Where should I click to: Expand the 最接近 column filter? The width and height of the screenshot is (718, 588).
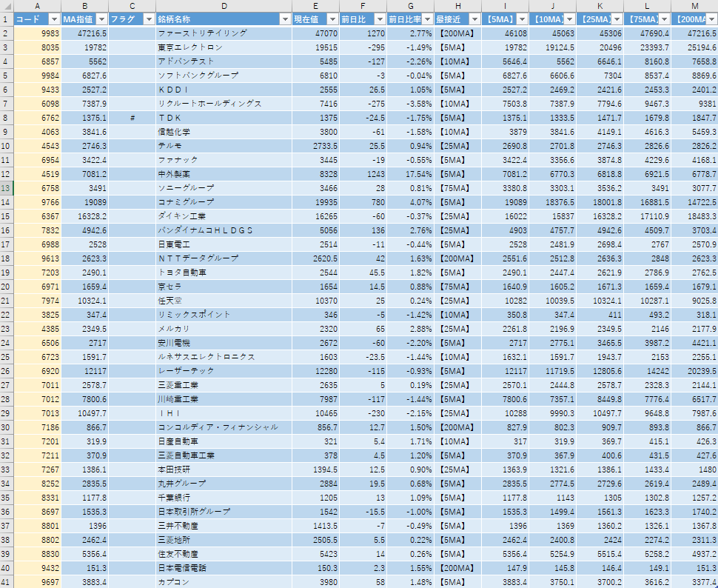tap(474, 19)
